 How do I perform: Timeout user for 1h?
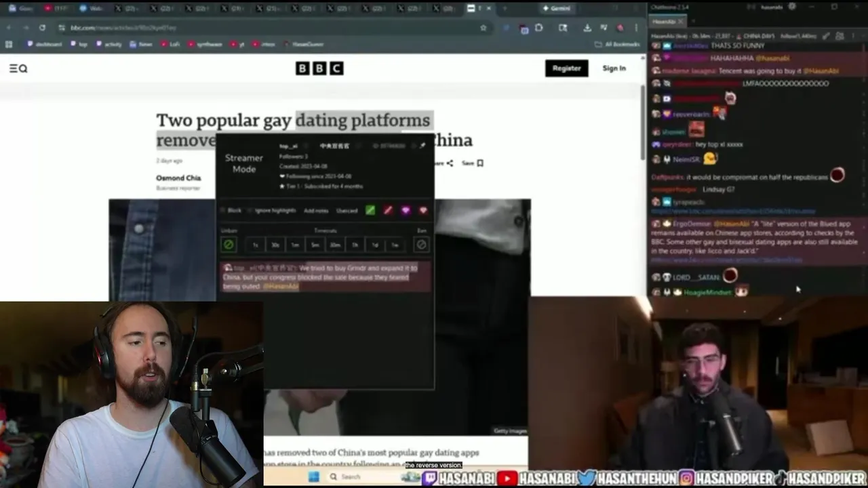pyautogui.click(x=355, y=245)
